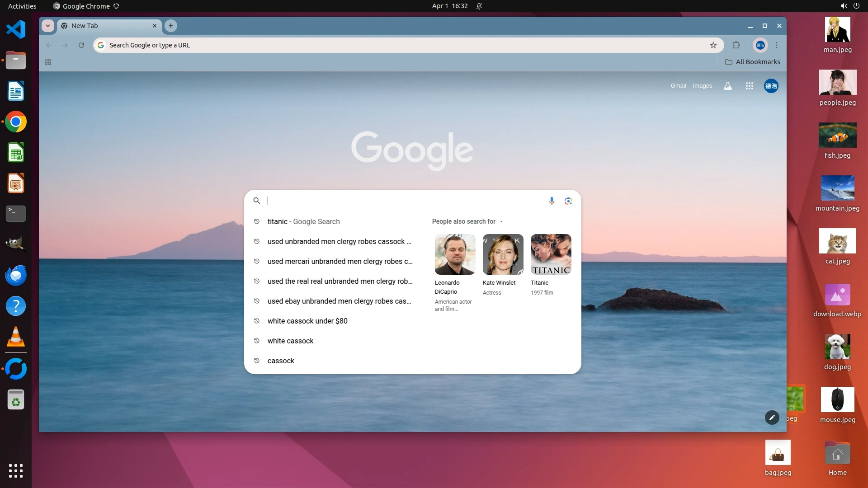The height and width of the screenshot is (488, 868).
Task: Open the Images link
Action: coord(702,86)
